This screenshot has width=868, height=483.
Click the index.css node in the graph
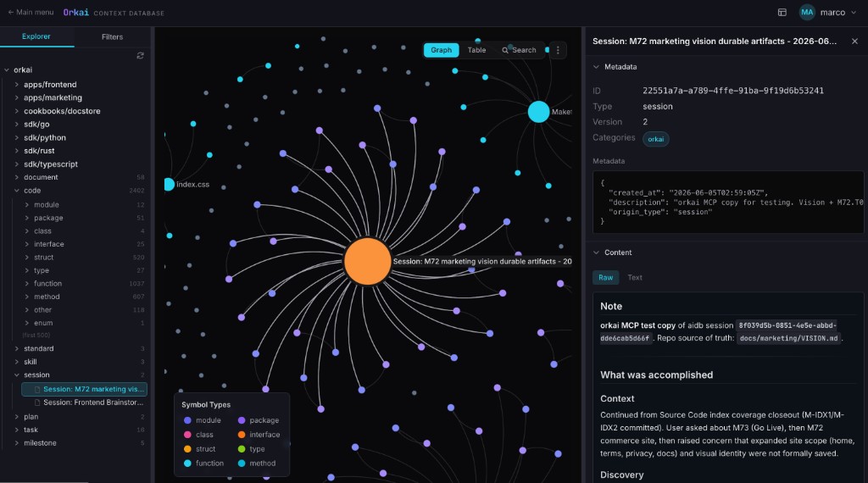169,184
